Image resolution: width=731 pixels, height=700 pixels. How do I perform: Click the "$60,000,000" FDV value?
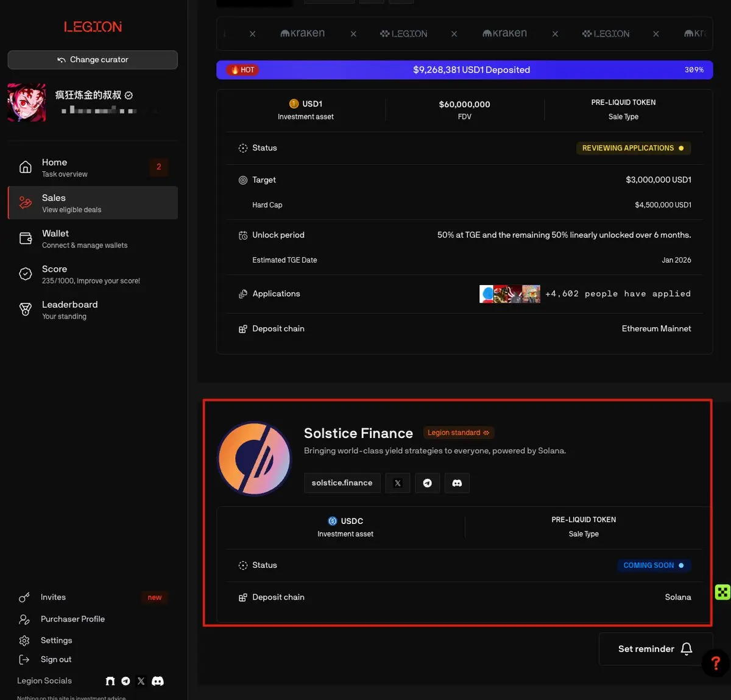tap(465, 104)
